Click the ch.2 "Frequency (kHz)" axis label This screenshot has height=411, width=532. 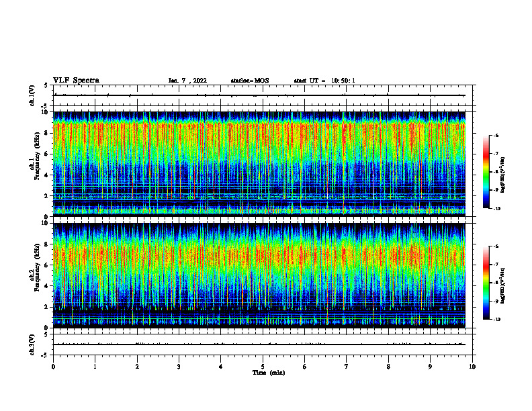point(38,267)
